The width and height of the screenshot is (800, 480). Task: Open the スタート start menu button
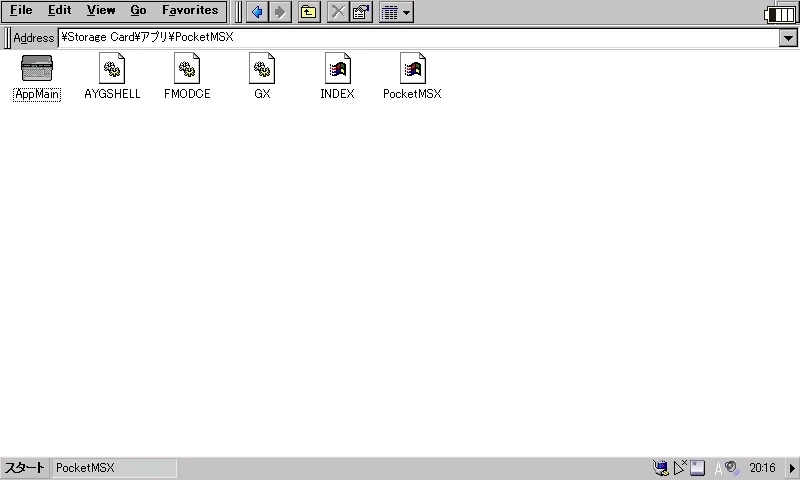point(24,468)
